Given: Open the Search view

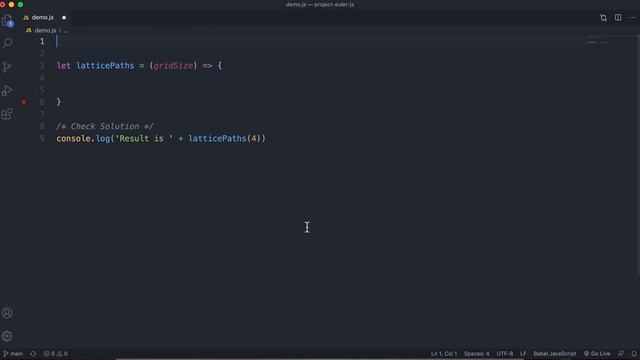Looking at the screenshot, I should coord(7,43).
